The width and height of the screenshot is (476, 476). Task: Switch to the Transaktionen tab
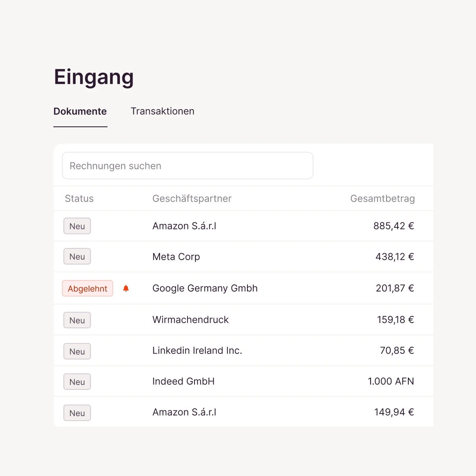162,111
